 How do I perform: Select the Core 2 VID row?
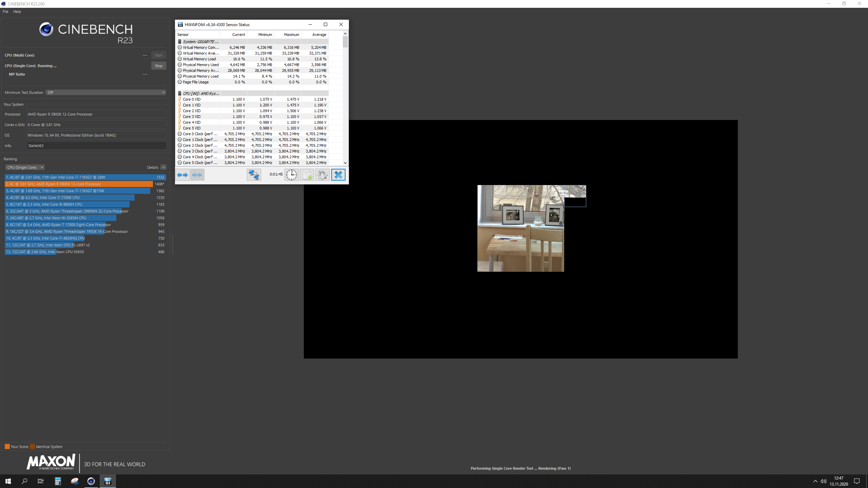[x=252, y=111]
